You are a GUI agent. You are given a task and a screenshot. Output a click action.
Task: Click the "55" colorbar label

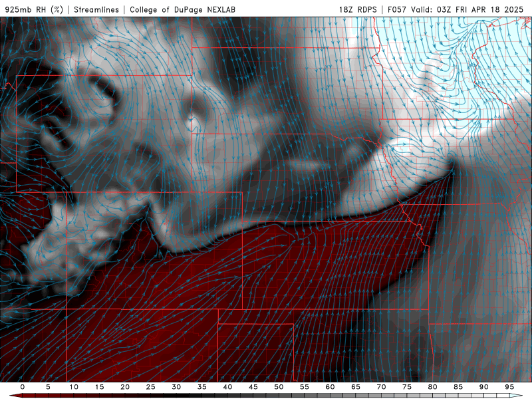305,387
